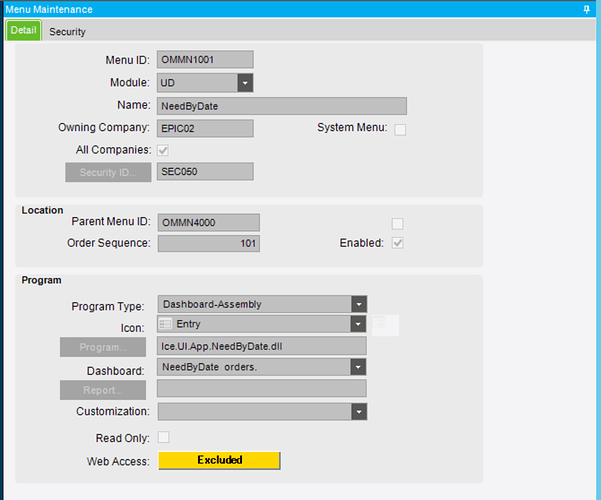
Task: Click the Security ID... button
Action: (x=108, y=172)
